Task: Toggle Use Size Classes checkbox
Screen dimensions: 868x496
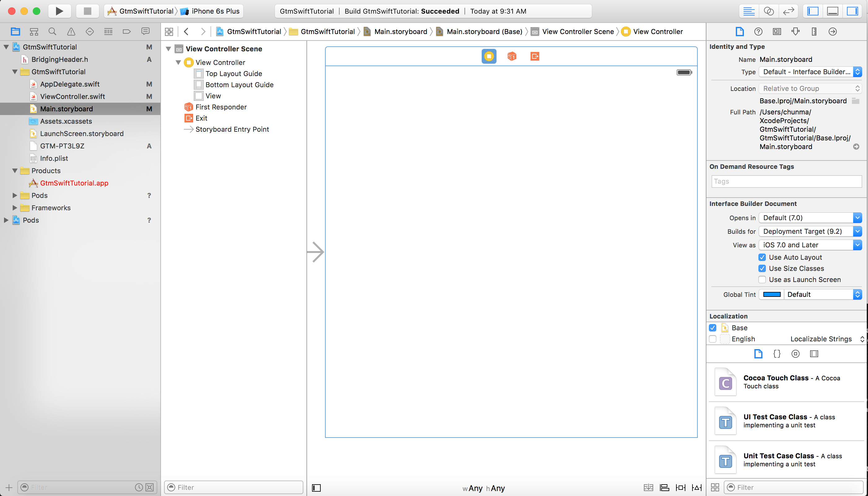Action: pos(762,268)
